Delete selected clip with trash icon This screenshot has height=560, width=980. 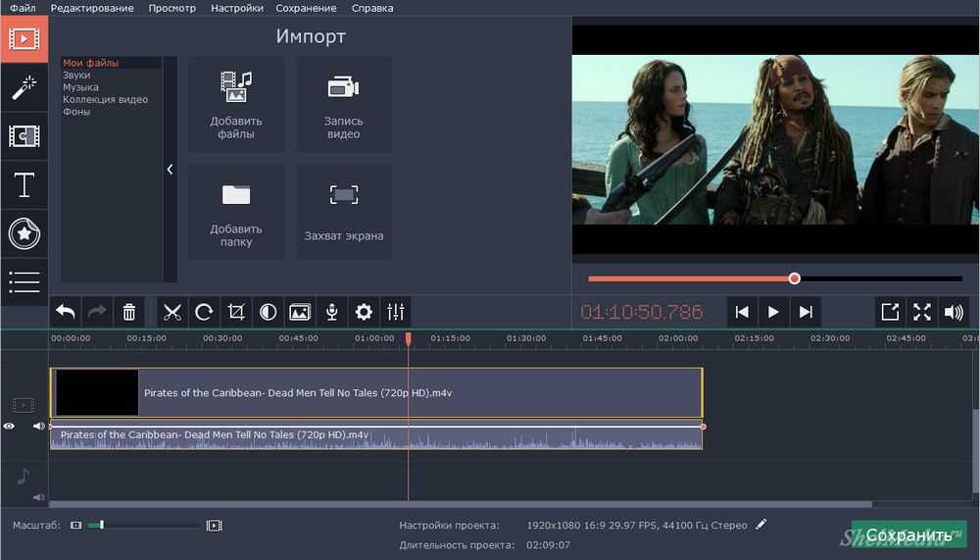pos(128,312)
